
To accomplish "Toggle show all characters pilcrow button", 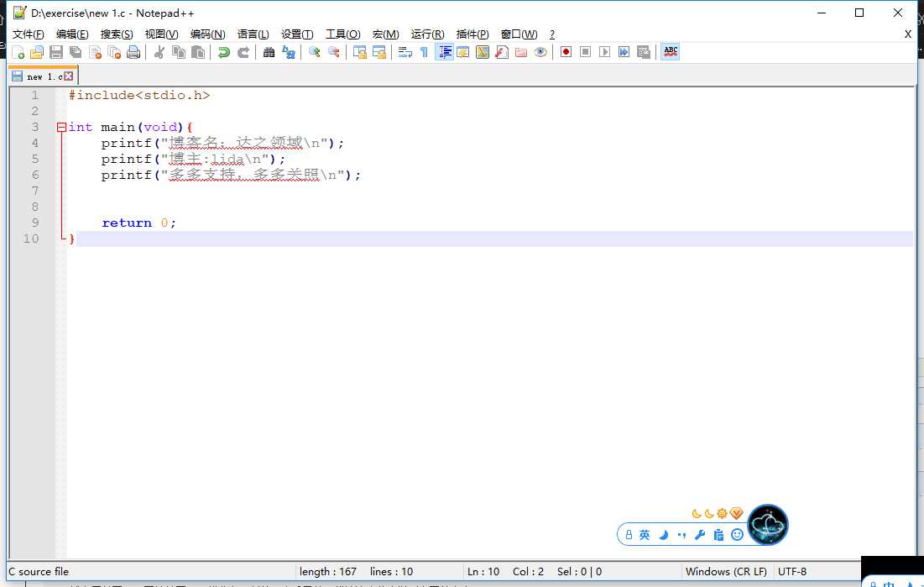I will tap(424, 52).
